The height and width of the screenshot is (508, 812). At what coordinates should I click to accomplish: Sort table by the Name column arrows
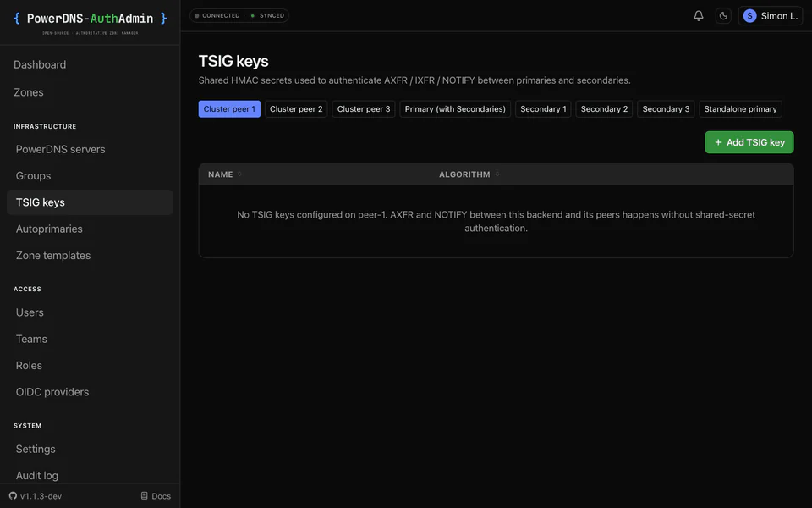tap(239, 174)
